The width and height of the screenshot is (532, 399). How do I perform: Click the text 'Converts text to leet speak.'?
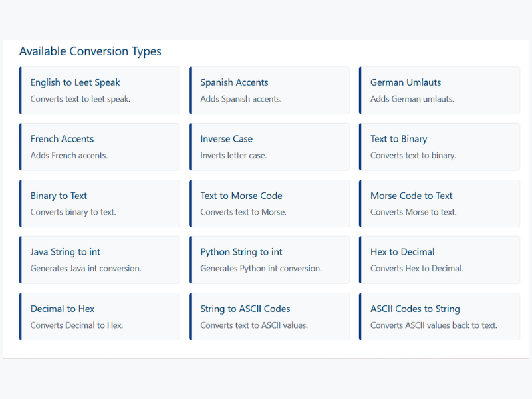click(80, 99)
